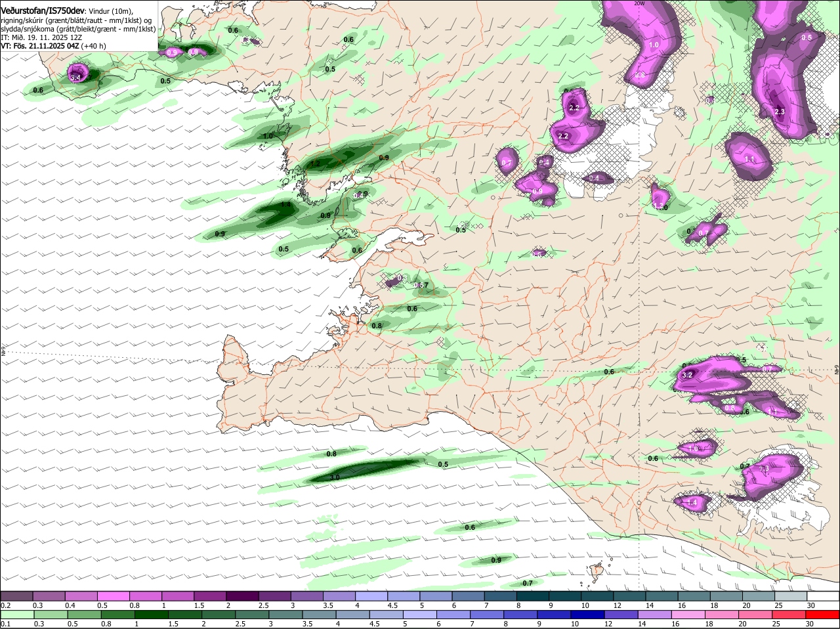840x629 pixels.
Task: Click the 2.3 value in the top-right snow band
Action: (x=780, y=112)
